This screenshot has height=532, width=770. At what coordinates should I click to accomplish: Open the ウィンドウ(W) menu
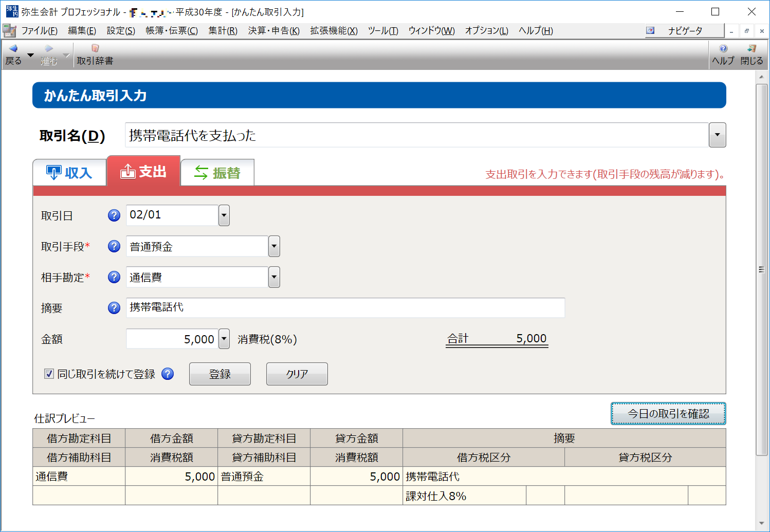431,30
